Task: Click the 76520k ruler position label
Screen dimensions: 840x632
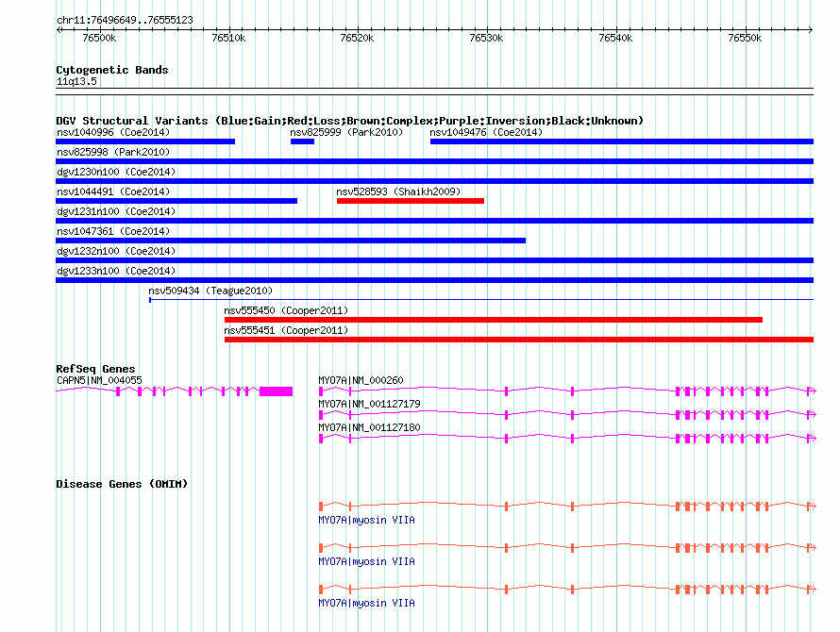Action: [357, 38]
